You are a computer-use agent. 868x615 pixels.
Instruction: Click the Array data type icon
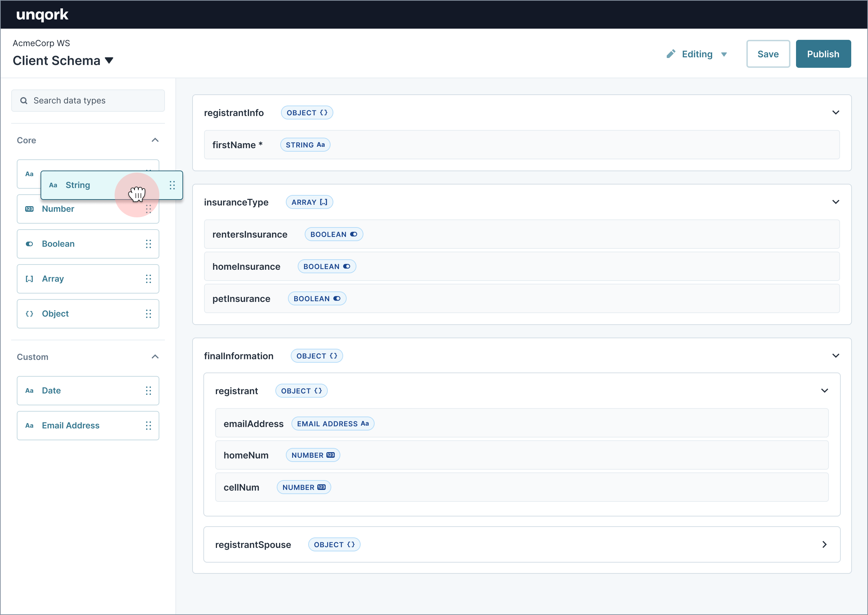(29, 278)
